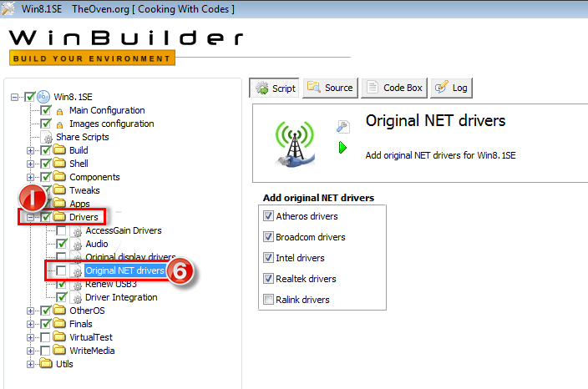Viewport: 588px width, 389px height.
Task: Click the lock icon beside Images configuration
Action: [59, 125]
